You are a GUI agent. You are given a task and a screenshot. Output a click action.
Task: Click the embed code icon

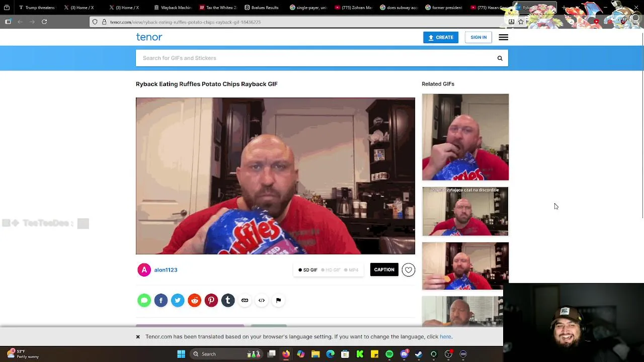262,300
